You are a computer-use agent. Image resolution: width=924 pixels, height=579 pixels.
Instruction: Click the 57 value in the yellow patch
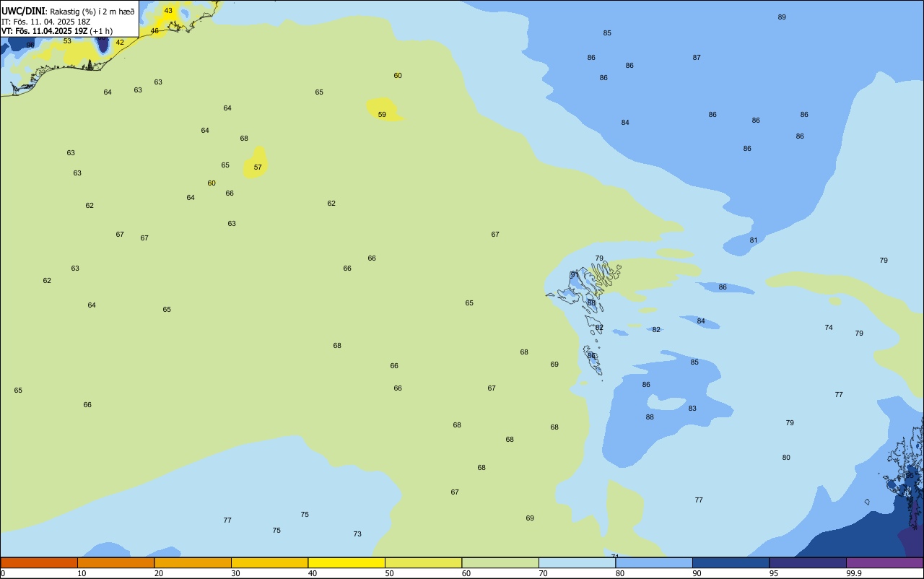tap(258, 167)
